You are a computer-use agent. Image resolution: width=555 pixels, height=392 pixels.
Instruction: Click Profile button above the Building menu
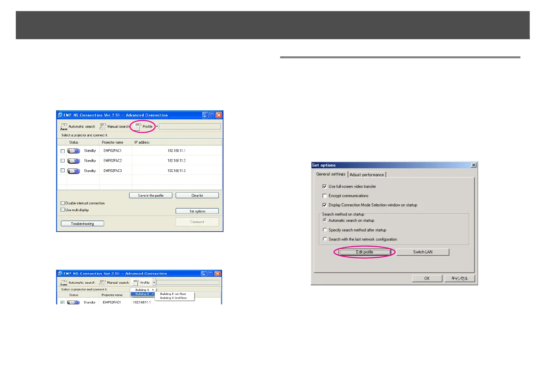tap(141, 283)
